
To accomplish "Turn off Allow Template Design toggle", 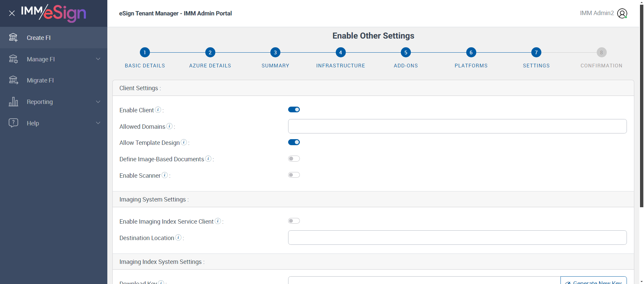I will click(x=294, y=142).
